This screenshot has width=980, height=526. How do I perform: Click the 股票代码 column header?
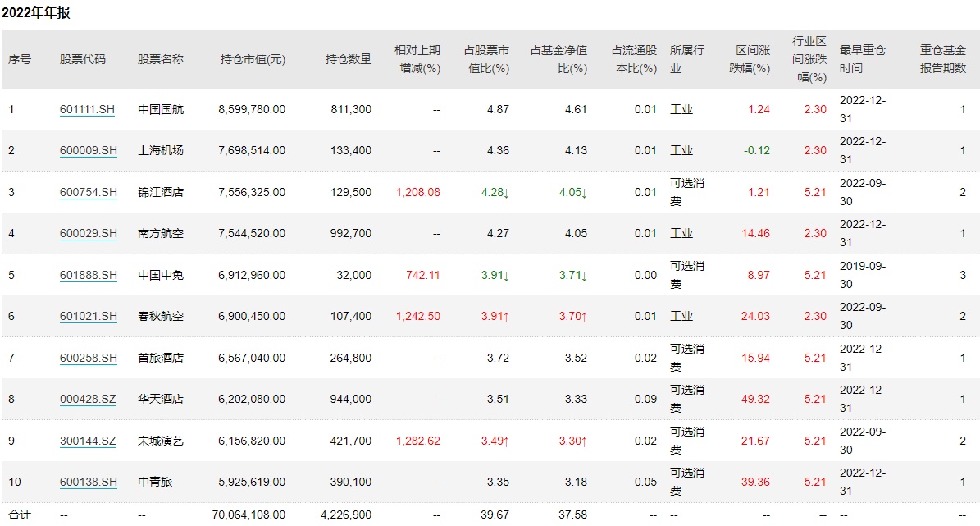pos(83,59)
